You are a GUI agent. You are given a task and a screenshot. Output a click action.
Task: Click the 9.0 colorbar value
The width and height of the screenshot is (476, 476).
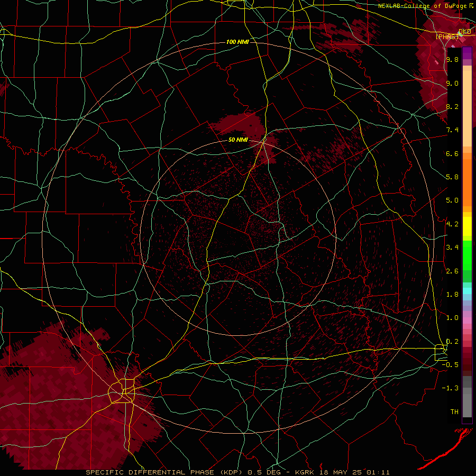click(x=452, y=83)
